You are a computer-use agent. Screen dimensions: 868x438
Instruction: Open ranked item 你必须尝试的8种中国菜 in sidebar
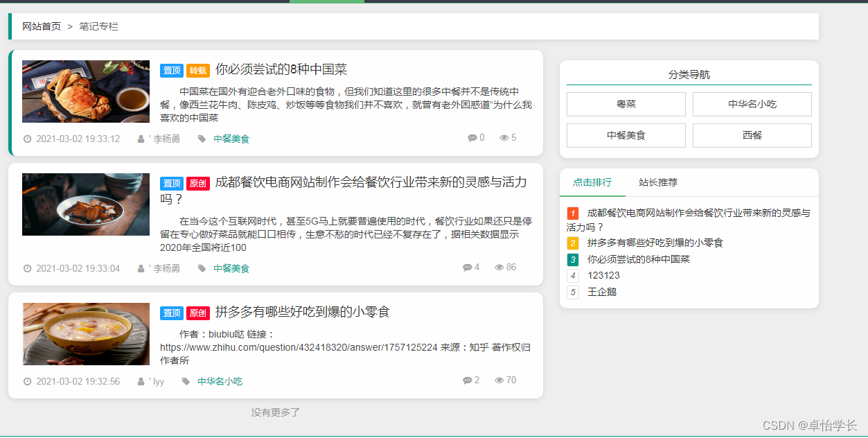point(639,260)
